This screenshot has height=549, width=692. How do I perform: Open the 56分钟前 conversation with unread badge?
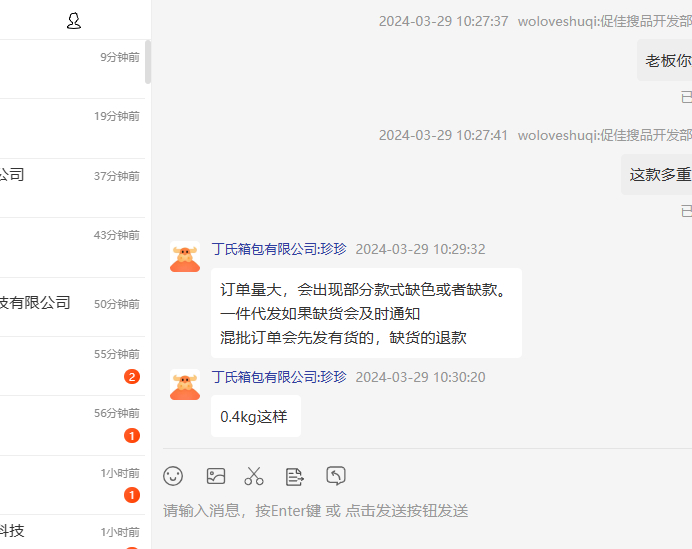[72, 426]
